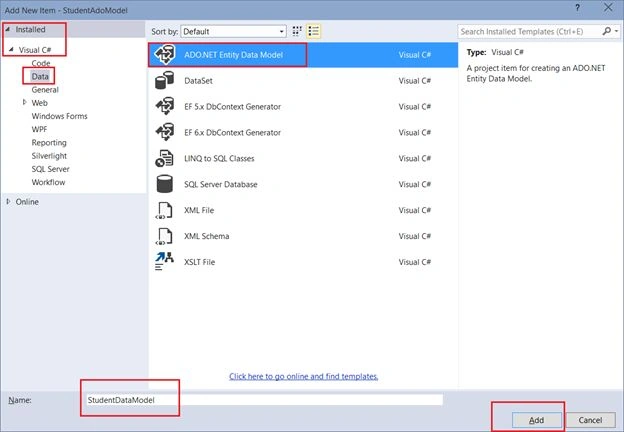Select the ADO.NET Entity Data Model icon
The width and height of the screenshot is (624, 432).
[165, 54]
